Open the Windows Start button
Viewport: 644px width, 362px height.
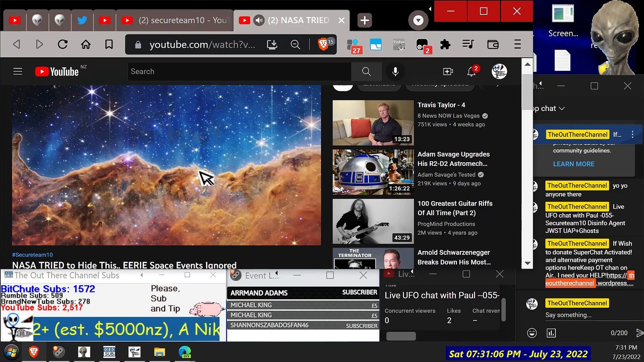point(12,351)
